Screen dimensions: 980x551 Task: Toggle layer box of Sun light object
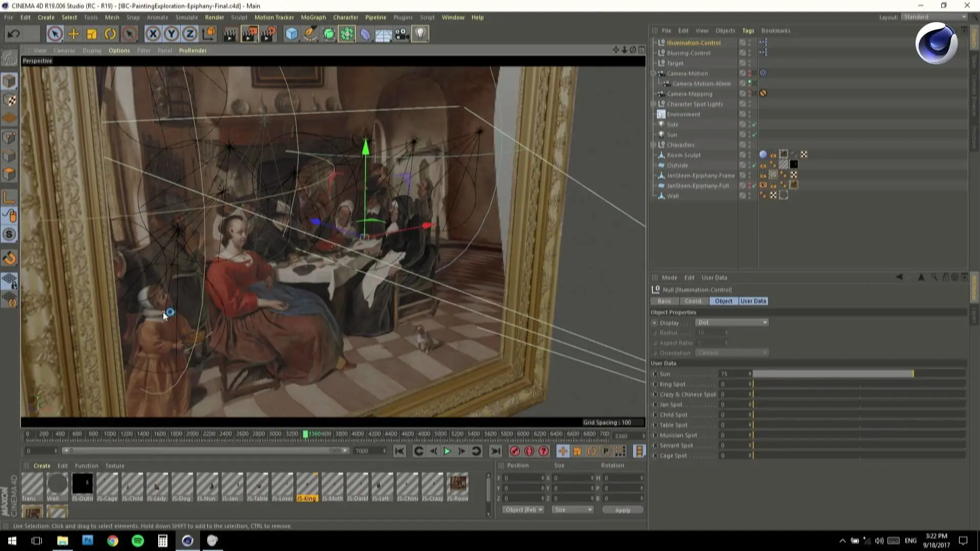click(743, 135)
